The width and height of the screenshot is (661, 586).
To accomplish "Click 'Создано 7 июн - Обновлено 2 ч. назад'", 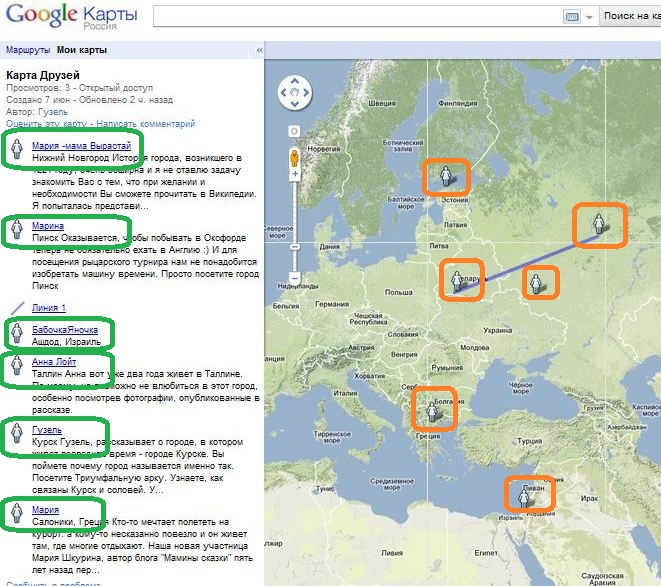I will (89, 100).
